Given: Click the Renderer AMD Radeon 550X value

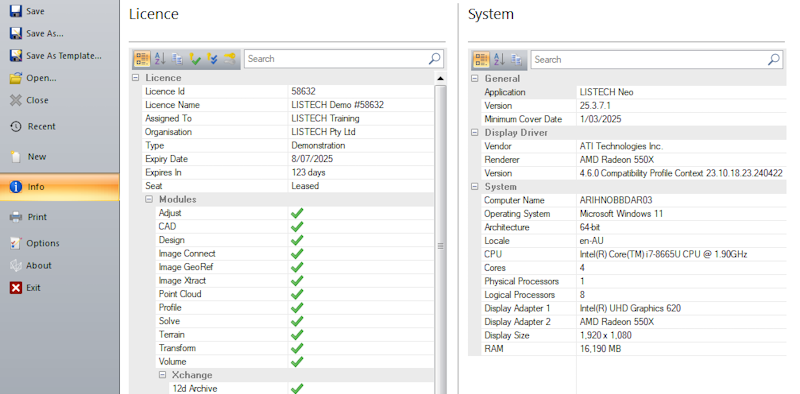Looking at the screenshot, I should (617, 160).
